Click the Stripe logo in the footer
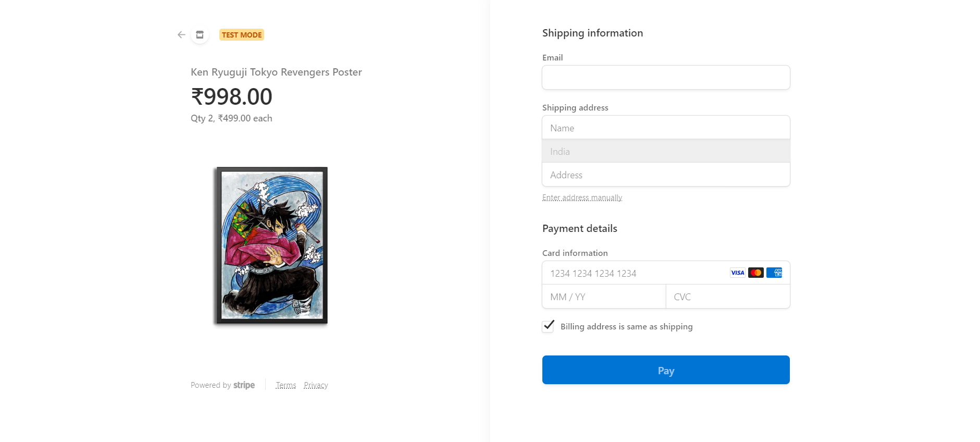The width and height of the screenshot is (980, 442). click(x=244, y=385)
